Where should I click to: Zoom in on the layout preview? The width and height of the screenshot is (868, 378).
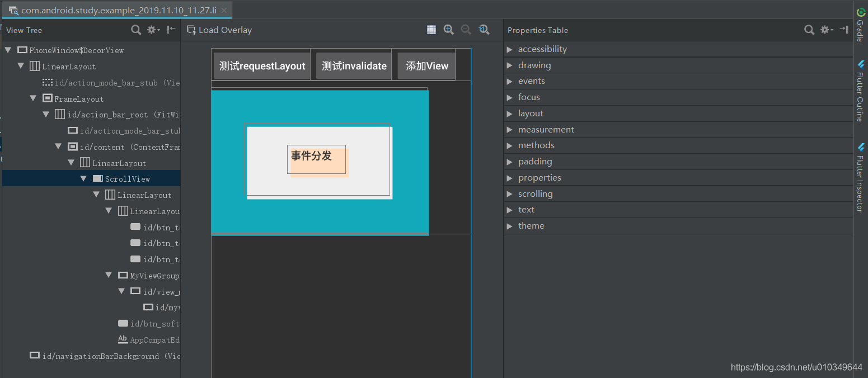pos(449,30)
